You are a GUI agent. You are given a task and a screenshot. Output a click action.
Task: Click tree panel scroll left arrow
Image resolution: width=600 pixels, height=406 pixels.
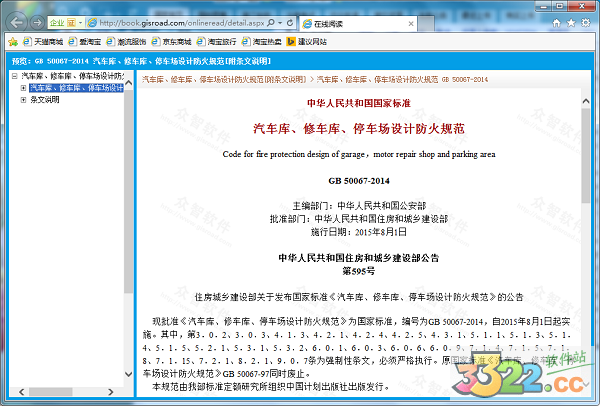click(21, 392)
